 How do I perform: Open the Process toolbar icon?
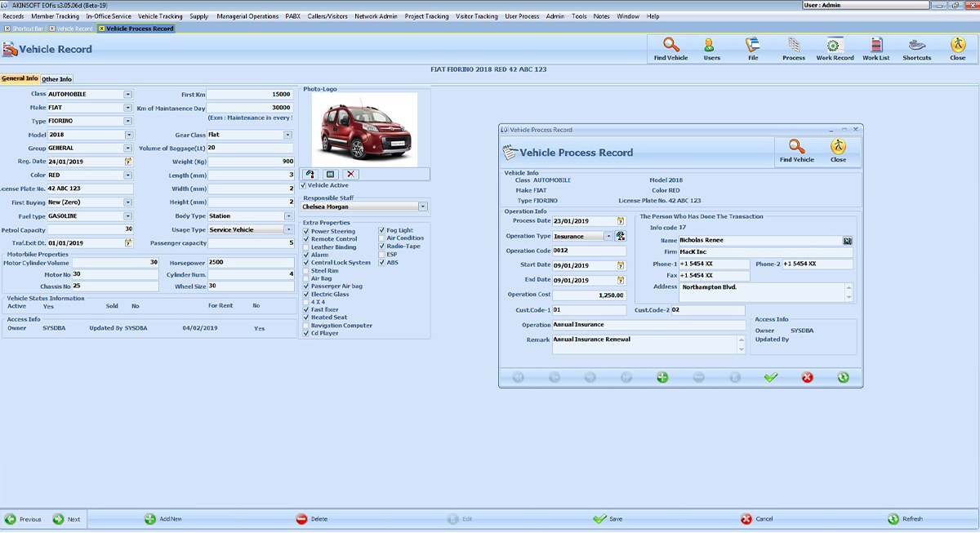(x=794, y=49)
